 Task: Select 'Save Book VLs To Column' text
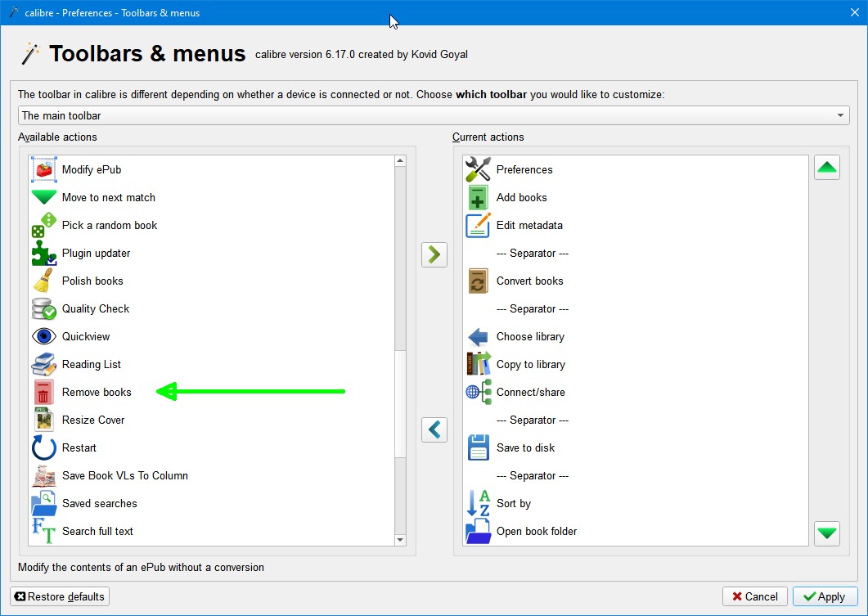point(124,475)
